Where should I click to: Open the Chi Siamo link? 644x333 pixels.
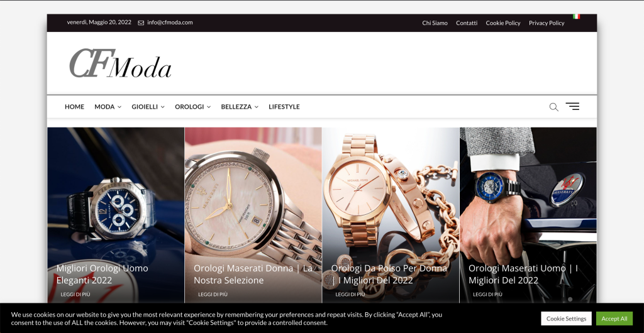[435, 23]
